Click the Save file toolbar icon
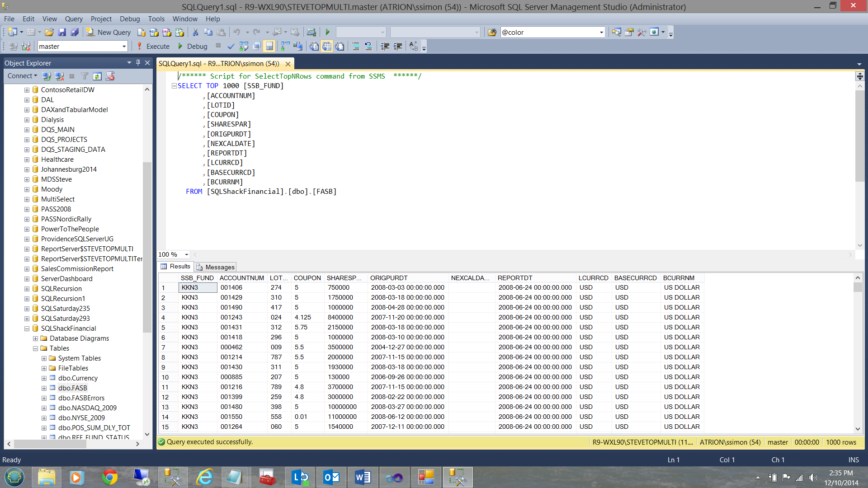The image size is (868, 488). click(62, 33)
